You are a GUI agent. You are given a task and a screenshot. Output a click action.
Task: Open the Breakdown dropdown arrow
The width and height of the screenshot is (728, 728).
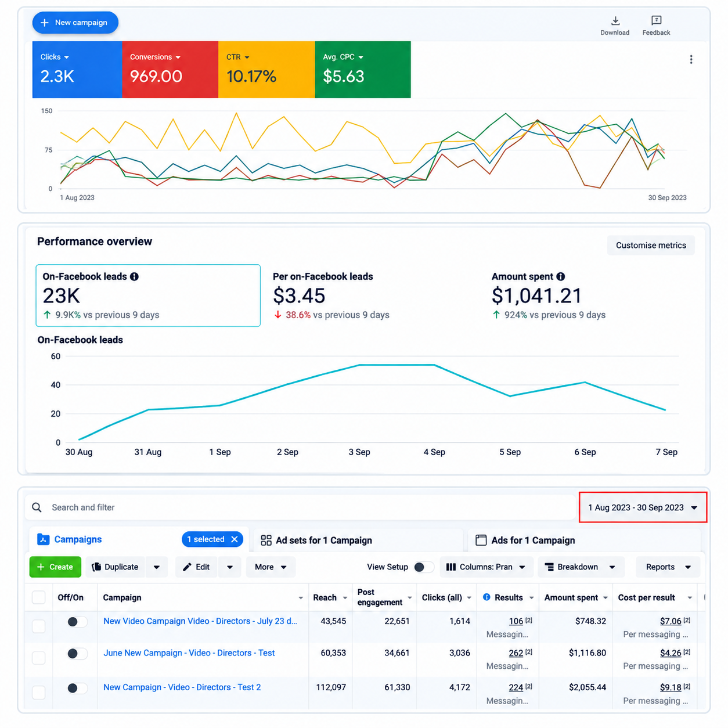(x=612, y=567)
